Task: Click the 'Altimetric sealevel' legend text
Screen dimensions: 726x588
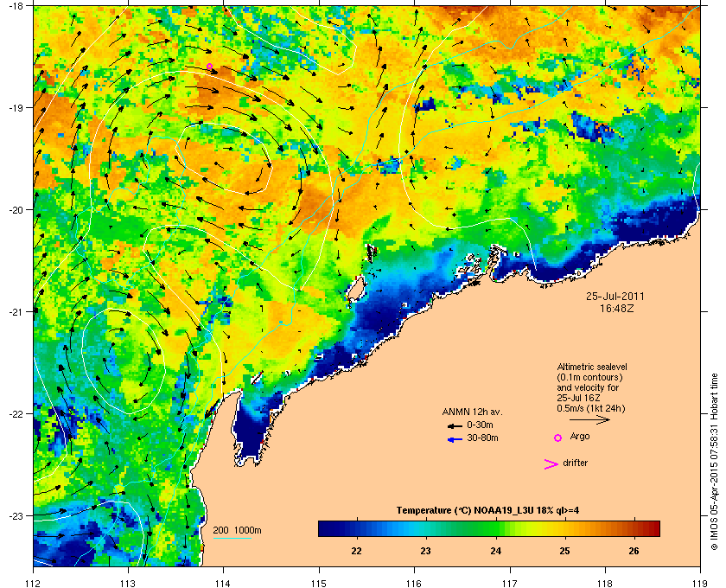Action: click(x=592, y=367)
